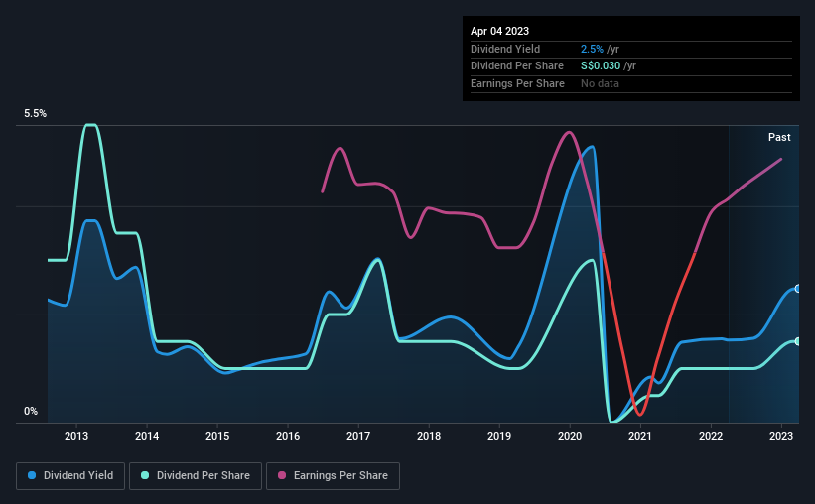Click the Earnings Per Share No data row
The height and width of the screenshot is (504, 815).
pyautogui.click(x=631, y=83)
